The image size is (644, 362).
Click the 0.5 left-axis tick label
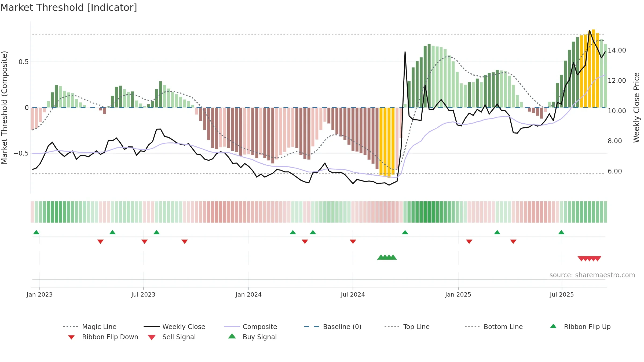tap(24, 62)
